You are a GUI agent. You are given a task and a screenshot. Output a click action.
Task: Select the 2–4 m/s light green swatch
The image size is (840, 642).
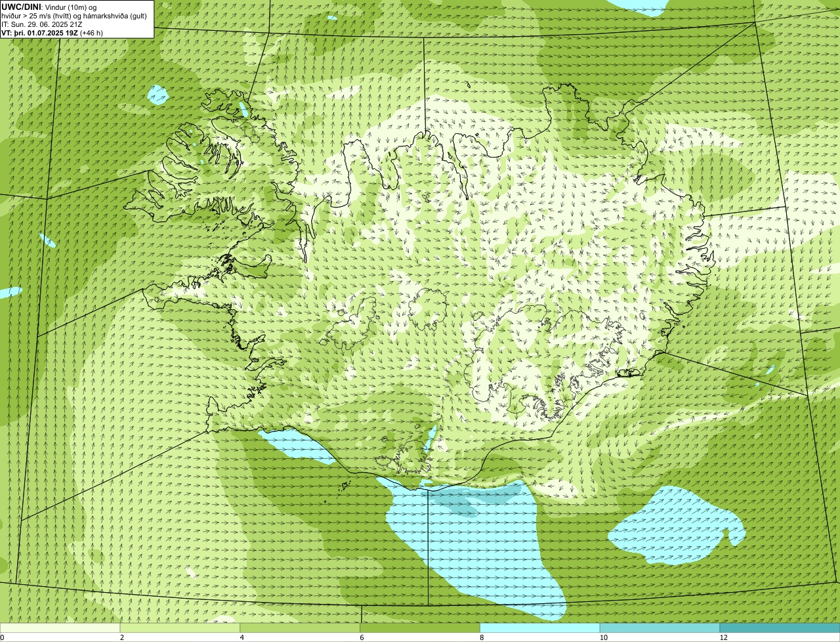click(180, 628)
